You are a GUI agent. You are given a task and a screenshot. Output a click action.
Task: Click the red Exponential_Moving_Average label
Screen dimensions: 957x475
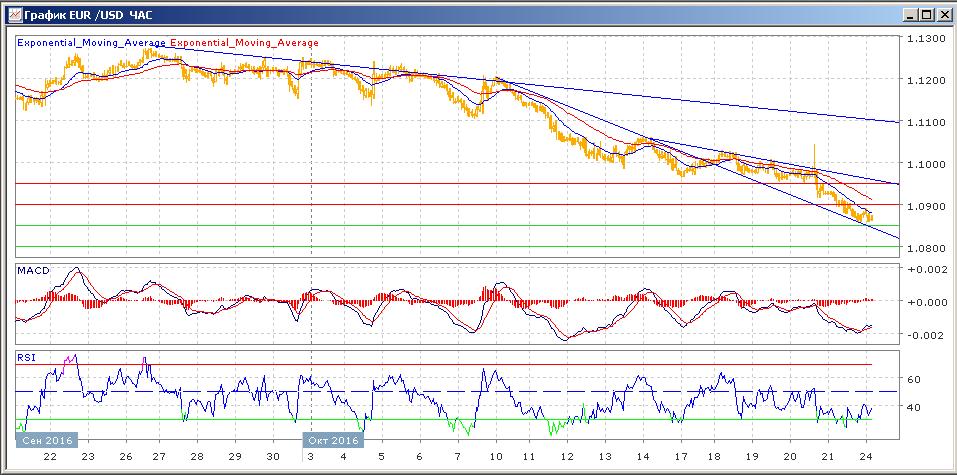(x=245, y=43)
